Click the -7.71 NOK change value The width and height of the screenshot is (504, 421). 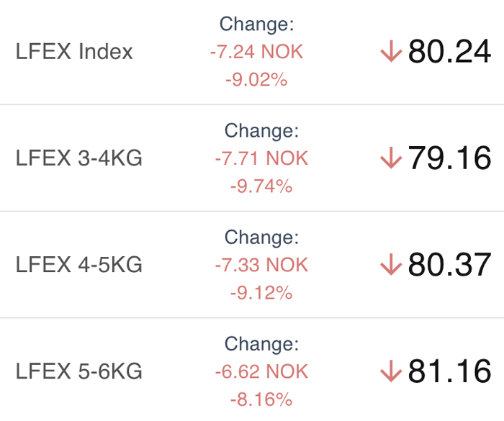pos(261,158)
